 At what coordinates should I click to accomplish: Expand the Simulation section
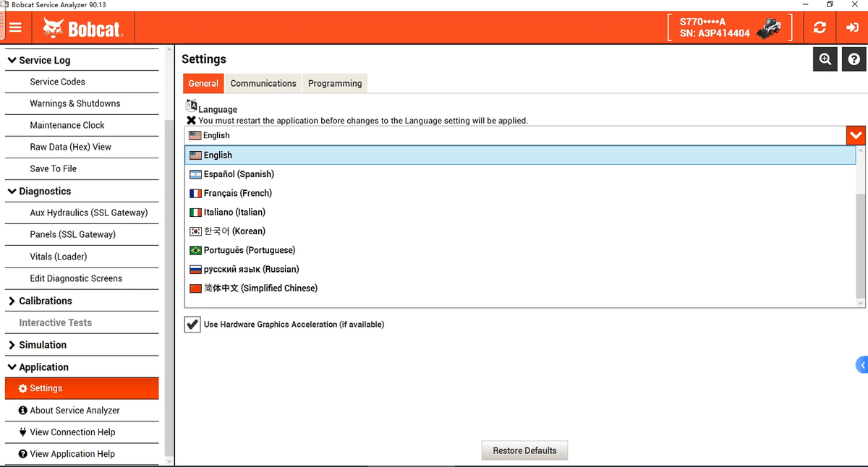click(12, 345)
